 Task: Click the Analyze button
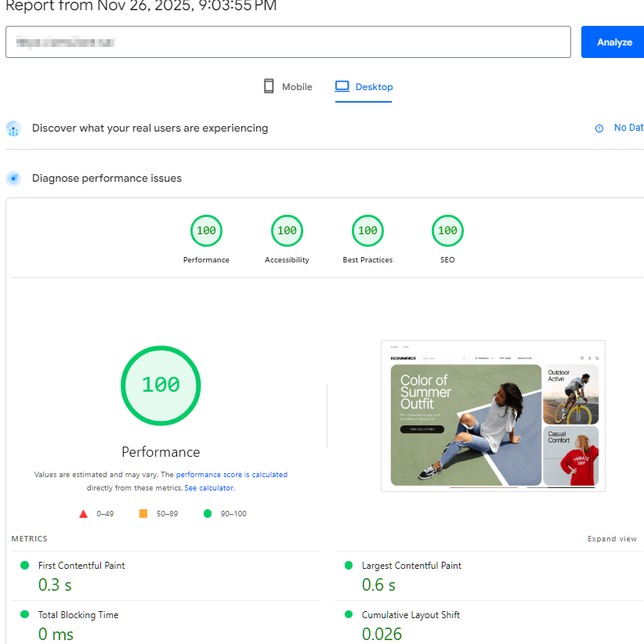613,42
